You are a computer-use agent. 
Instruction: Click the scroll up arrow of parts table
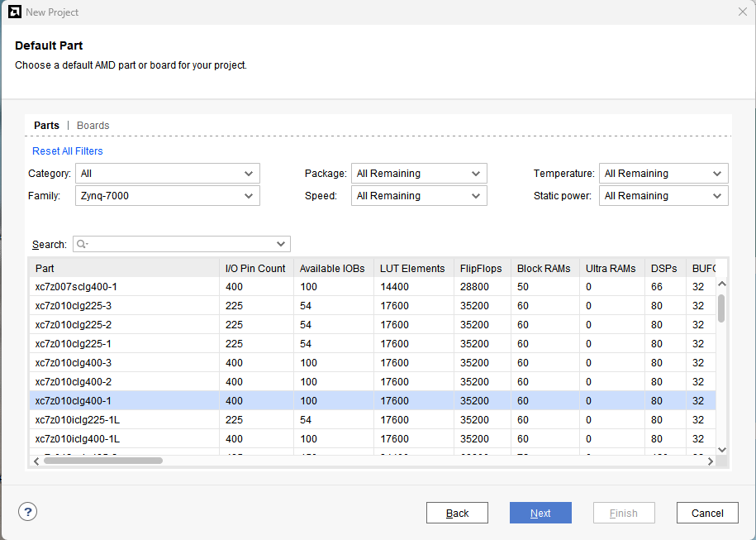(722, 284)
